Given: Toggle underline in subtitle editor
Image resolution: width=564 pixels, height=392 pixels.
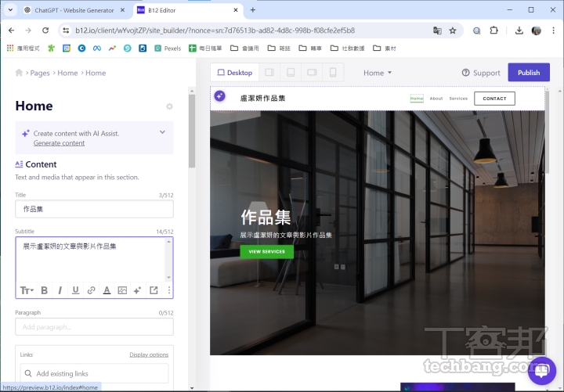Looking at the screenshot, I should (x=75, y=290).
